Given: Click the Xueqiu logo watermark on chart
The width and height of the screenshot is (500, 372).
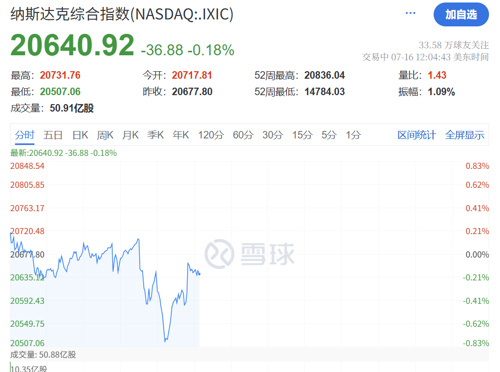Looking at the screenshot, I should tap(250, 254).
